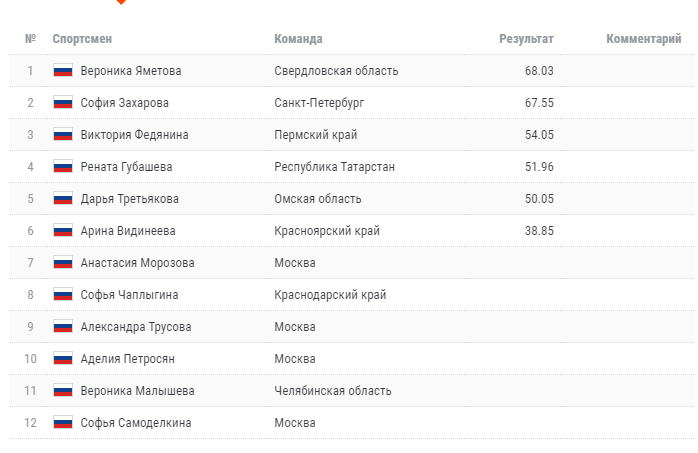Open Вероника Малышева's name
Screen dimensions: 698x453
(137, 391)
